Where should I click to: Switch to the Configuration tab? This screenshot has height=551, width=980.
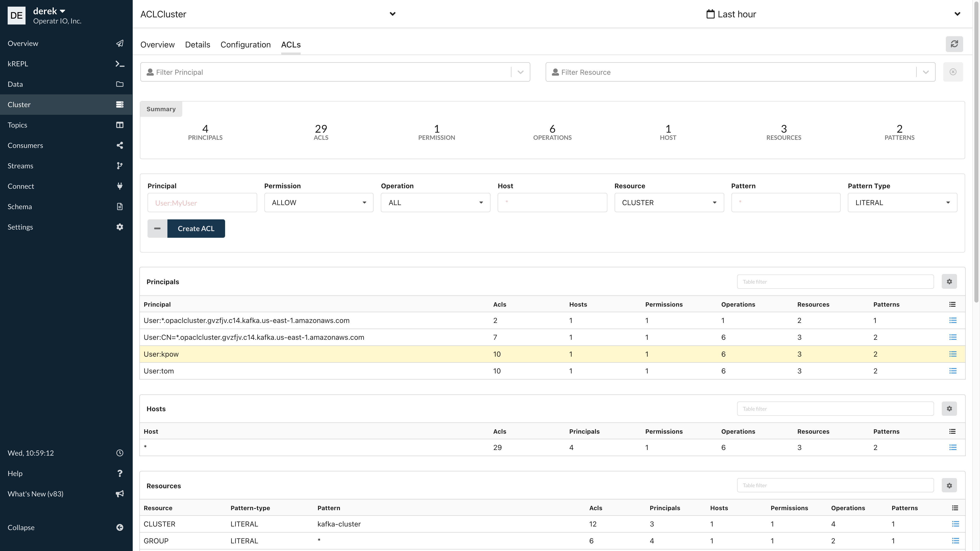(245, 44)
